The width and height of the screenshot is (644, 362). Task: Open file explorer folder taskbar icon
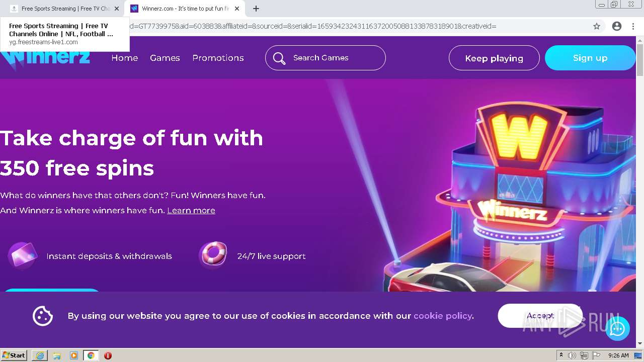pyautogui.click(x=57, y=355)
